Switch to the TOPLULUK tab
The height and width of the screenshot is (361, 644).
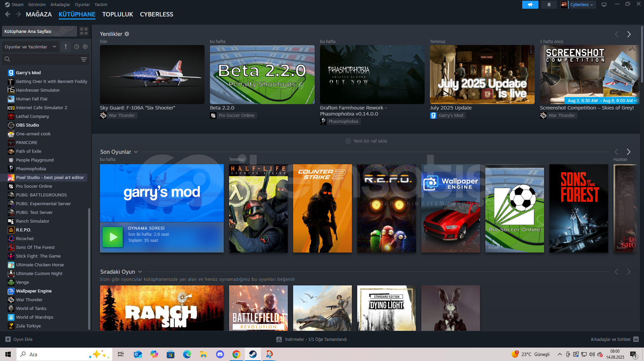pyautogui.click(x=117, y=14)
